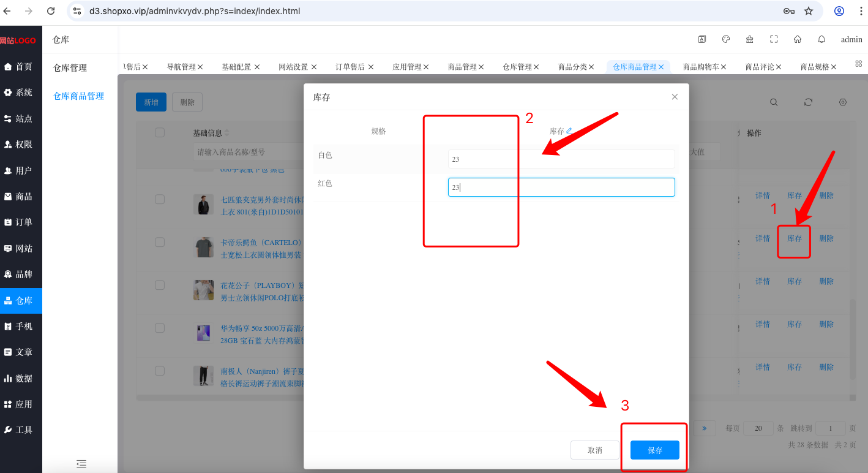Open the home icon in header

[x=798, y=39]
